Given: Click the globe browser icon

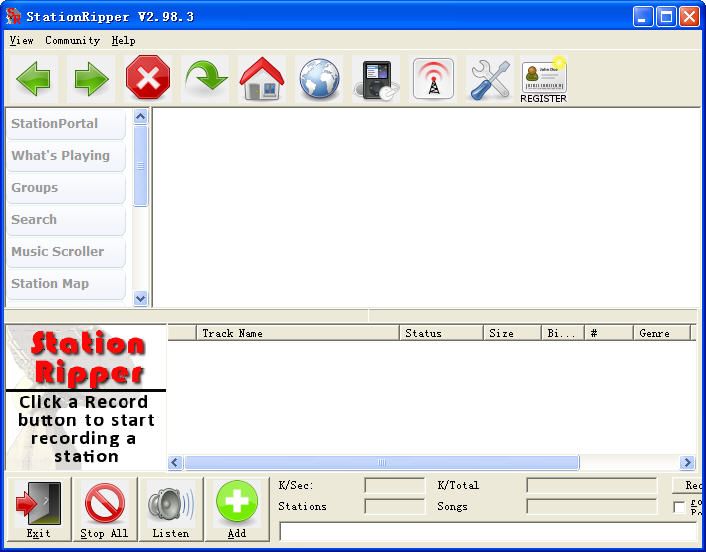Looking at the screenshot, I should [319, 79].
